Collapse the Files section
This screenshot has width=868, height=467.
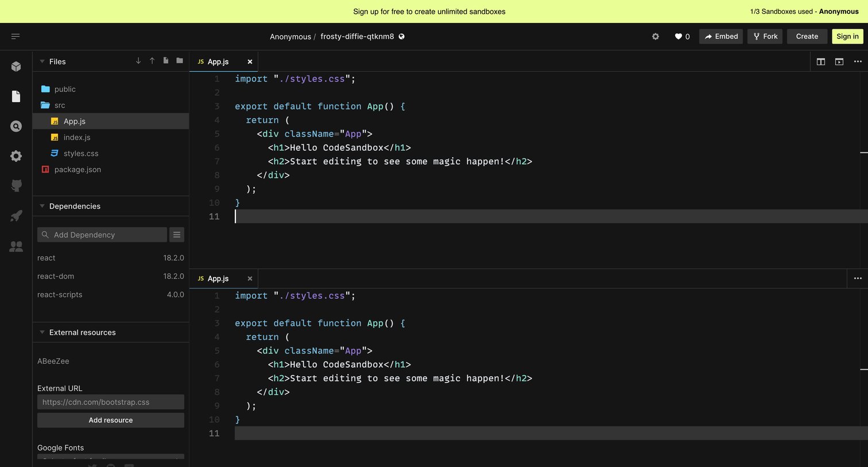pos(42,61)
